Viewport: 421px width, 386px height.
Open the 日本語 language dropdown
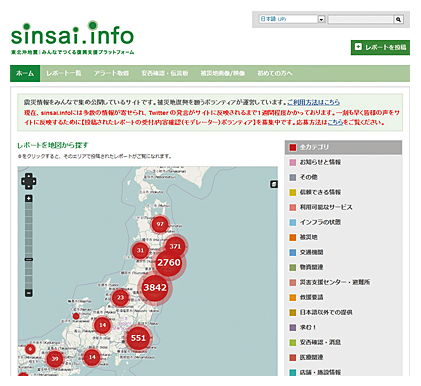click(292, 19)
